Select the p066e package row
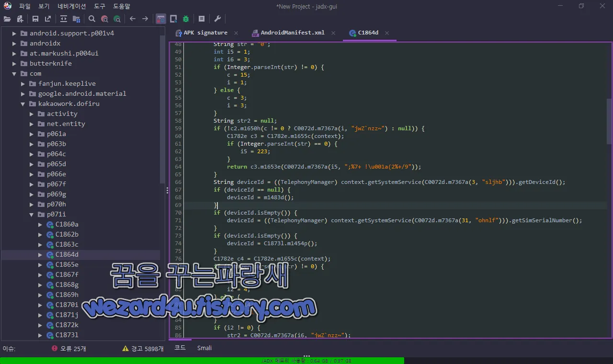Image resolution: width=613 pixels, height=364 pixels. coord(81,174)
